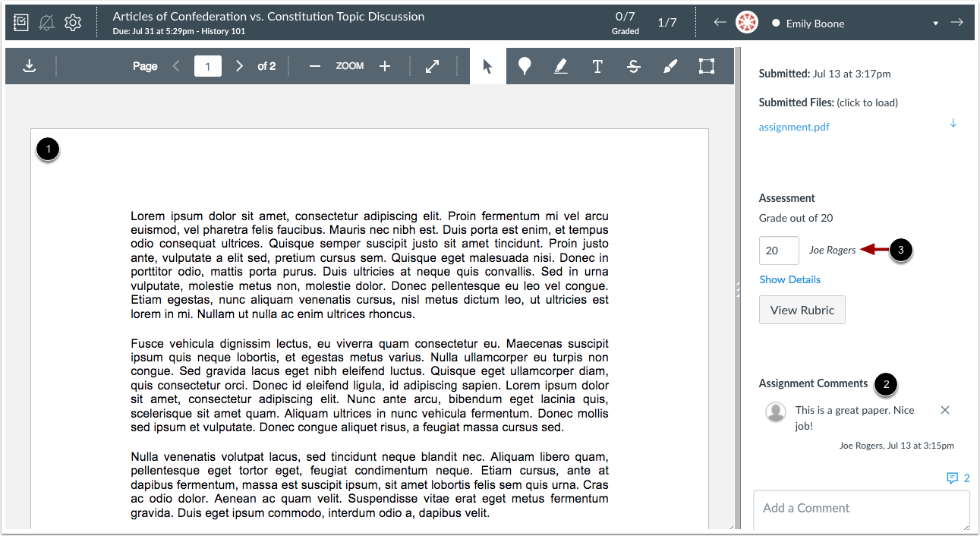Select the highlight annotation tool
980x536 pixels.
pos(561,66)
